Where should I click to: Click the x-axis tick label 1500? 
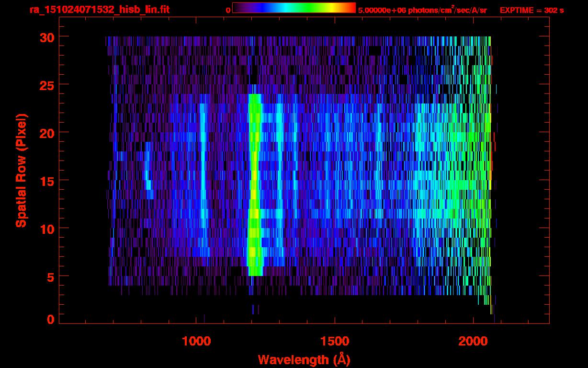pyautogui.click(x=335, y=341)
